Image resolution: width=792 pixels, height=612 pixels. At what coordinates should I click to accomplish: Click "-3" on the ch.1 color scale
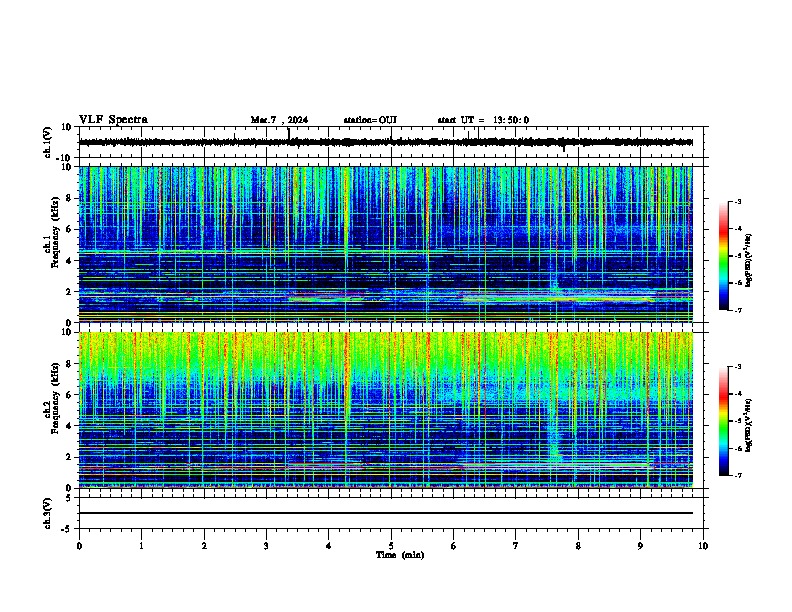click(x=737, y=201)
